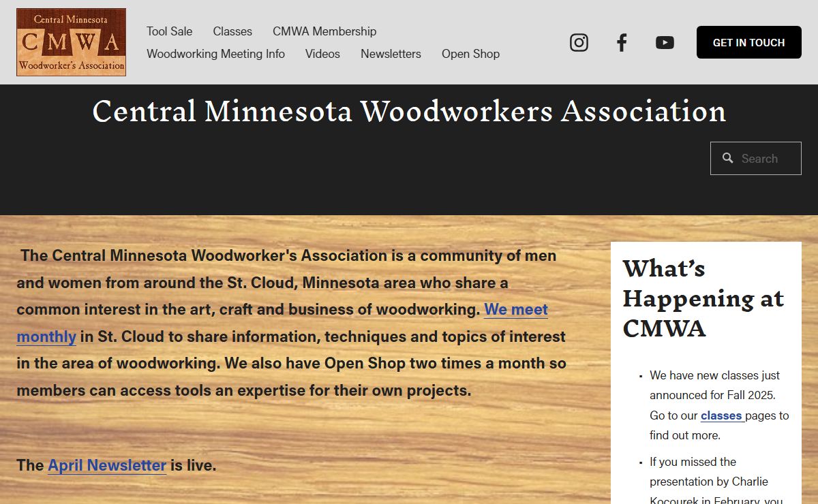Navigate to Newsletters

point(391,54)
